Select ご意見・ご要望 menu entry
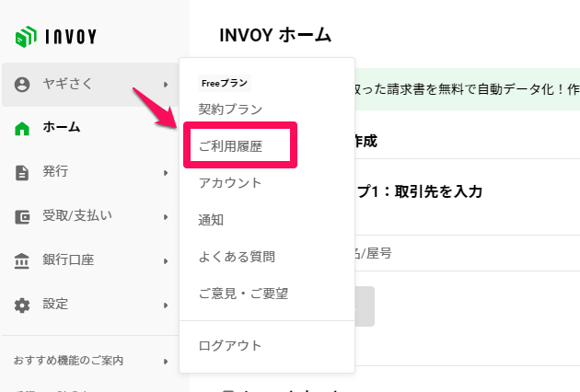The height and width of the screenshot is (392, 580). click(x=243, y=294)
